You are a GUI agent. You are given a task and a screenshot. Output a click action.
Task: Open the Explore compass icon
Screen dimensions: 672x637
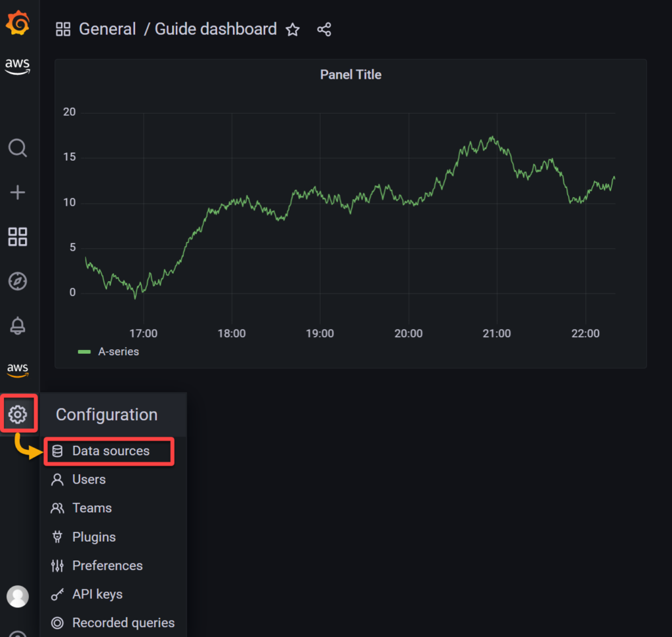[18, 281]
